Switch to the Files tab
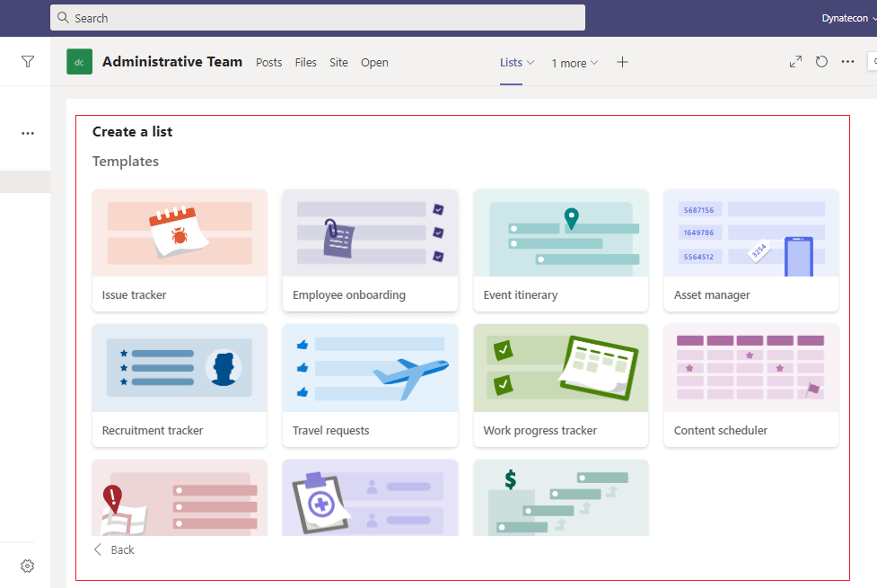This screenshot has height=588, width=877. (306, 63)
